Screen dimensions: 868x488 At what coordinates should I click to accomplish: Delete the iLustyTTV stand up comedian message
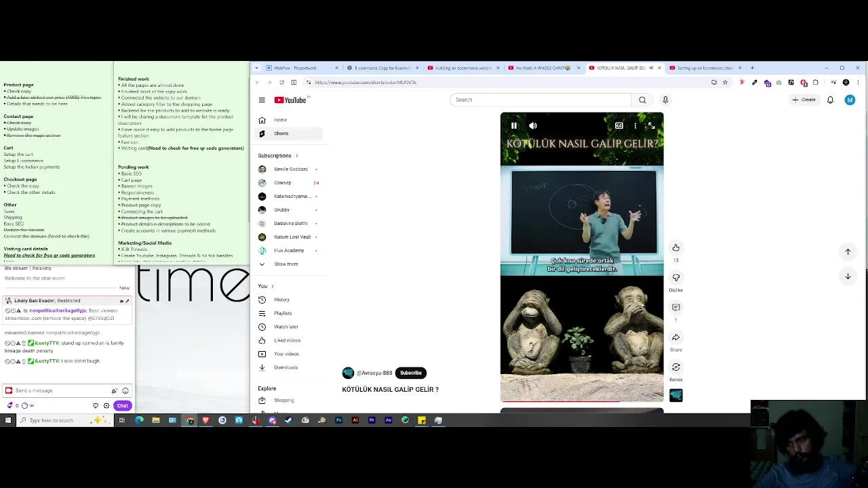pos(24,343)
